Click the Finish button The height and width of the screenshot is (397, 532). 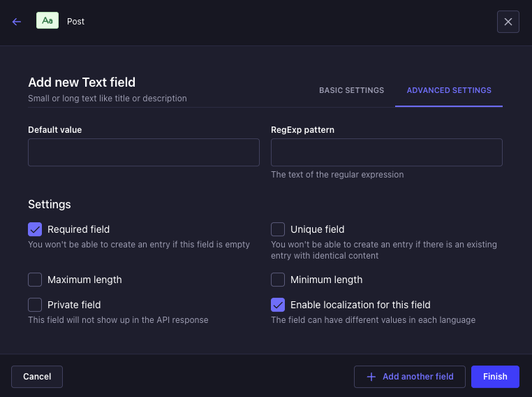click(495, 377)
